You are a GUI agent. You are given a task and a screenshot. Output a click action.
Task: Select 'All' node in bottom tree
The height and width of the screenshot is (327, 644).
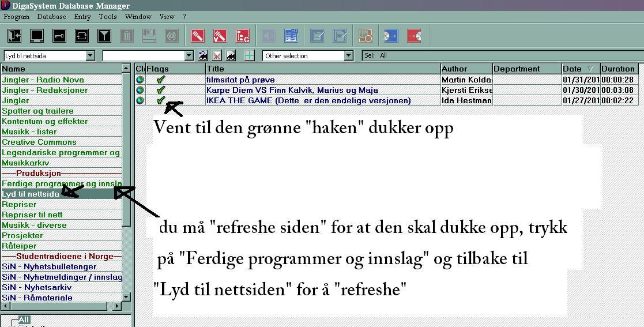click(24, 320)
